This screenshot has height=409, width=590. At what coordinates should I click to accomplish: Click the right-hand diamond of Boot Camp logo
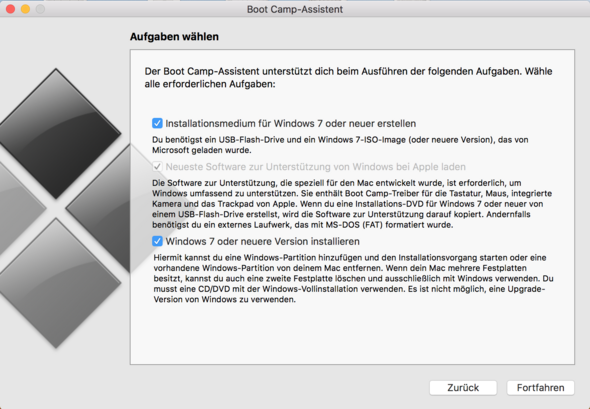99,208
